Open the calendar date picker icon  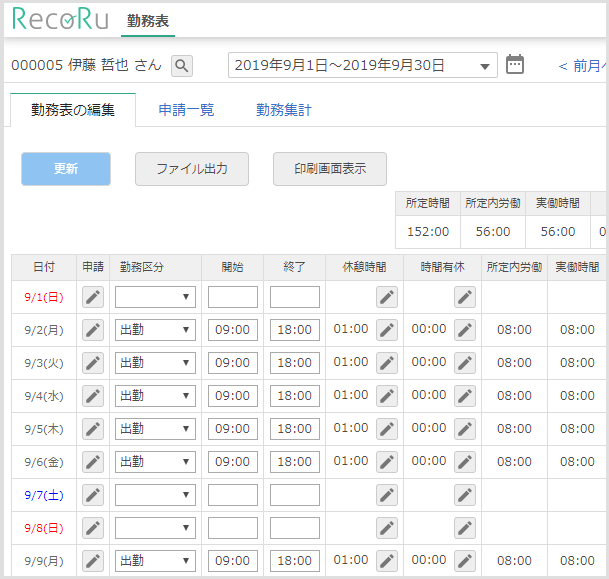pyautogui.click(x=515, y=65)
